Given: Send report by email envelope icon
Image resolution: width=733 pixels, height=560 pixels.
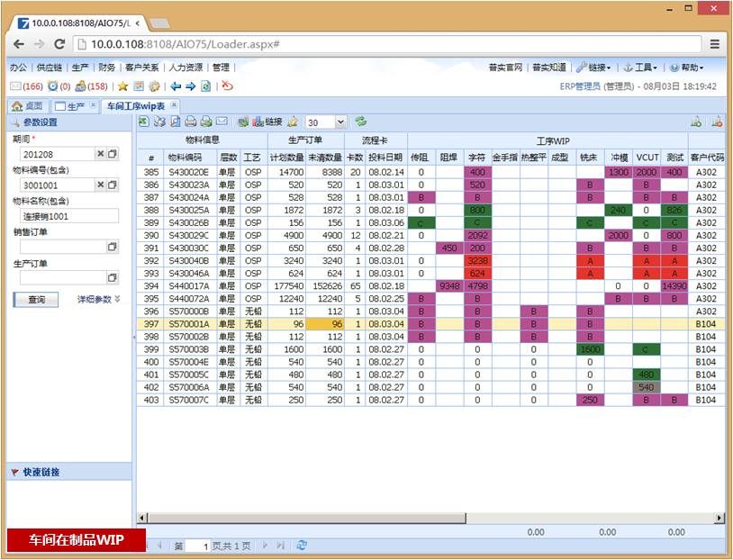Looking at the screenshot, I should [222, 122].
